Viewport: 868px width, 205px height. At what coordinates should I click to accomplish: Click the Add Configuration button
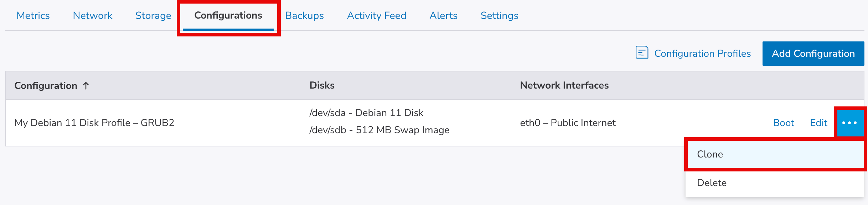click(x=813, y=54)
